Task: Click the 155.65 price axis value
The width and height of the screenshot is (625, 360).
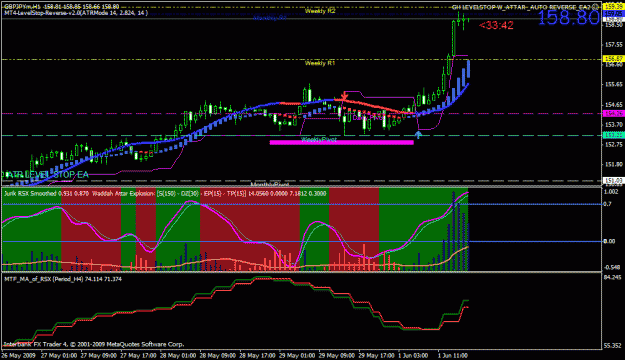Action: (614, 85)
